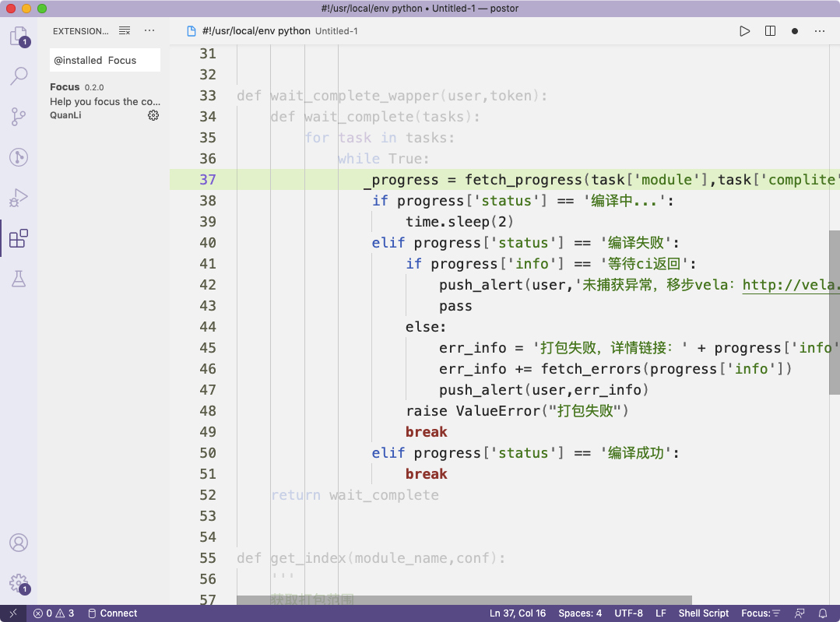This screenshot has height=622, width=840.
Task: Open the remote window indicator
Action: click(x=13, y=613)
